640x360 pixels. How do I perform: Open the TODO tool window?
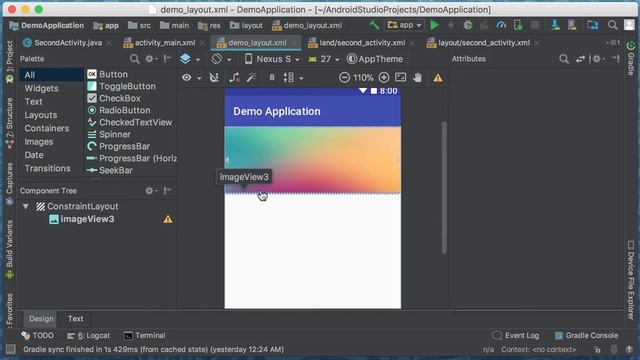(x=38, y=336)
